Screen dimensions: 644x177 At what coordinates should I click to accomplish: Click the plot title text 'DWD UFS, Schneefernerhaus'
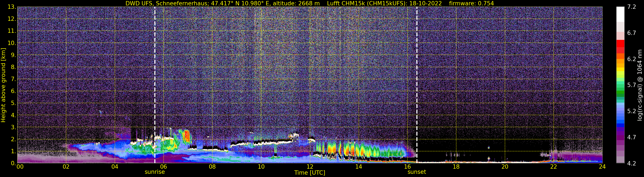[167, 3]
